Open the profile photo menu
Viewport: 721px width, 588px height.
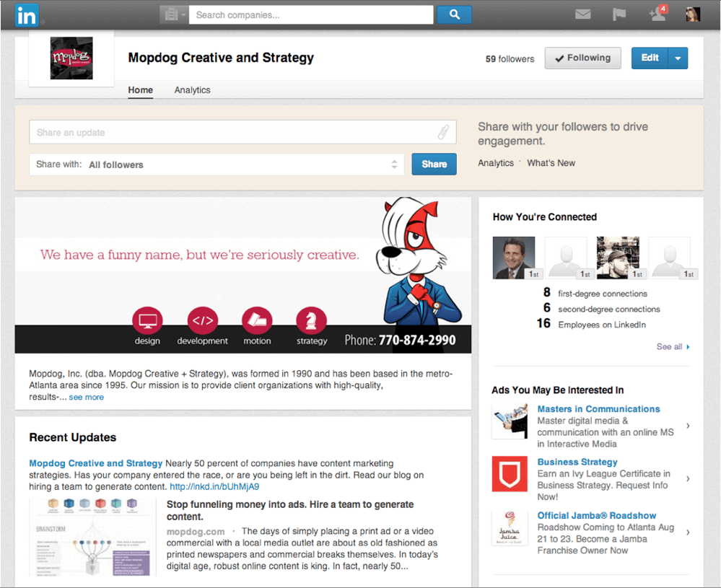pyautogui.click(x=692, y=14)
